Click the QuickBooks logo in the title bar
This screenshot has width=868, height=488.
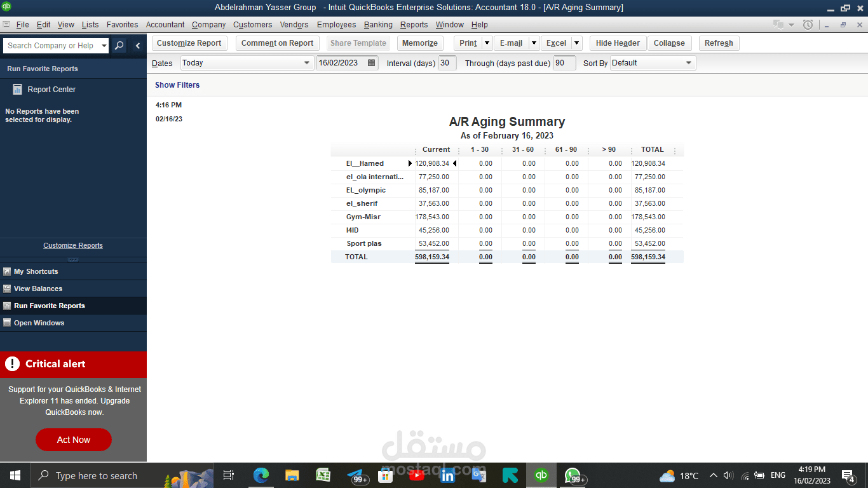click(x=6, y=7)
